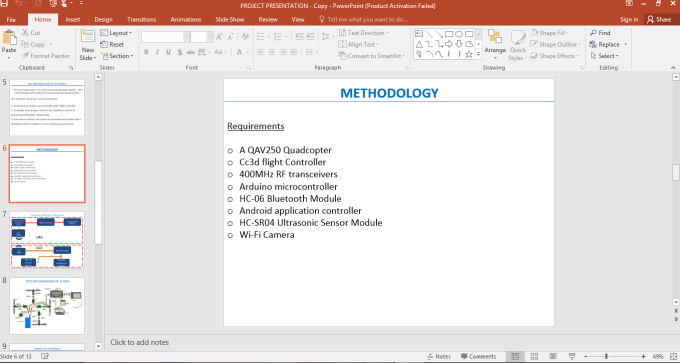Select the Format Painter tool
Viewport: 680px width, 363px height.
pyautogui.click(x=45, y=56)
